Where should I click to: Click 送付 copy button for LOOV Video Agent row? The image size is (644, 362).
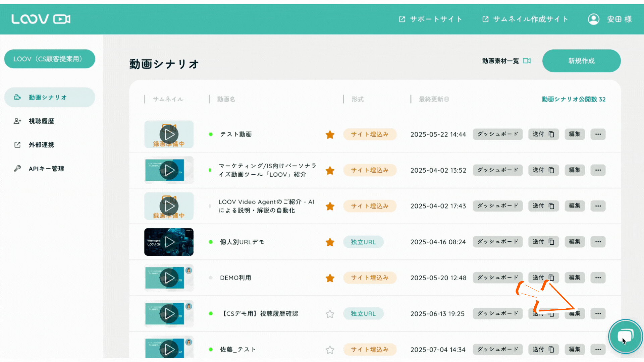tap(544, 206)
